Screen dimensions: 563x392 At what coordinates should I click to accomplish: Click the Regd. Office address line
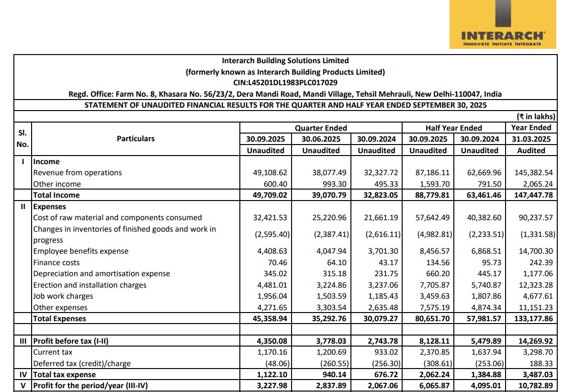285,94
